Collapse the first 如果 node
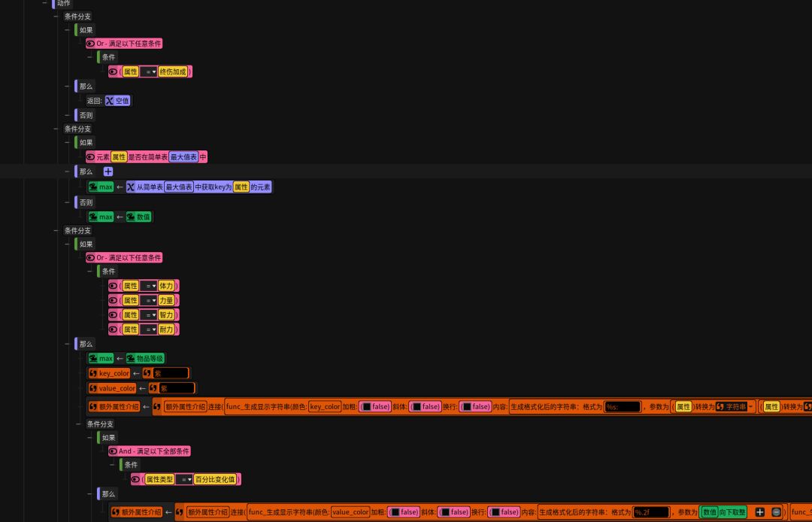 [68, 30]
